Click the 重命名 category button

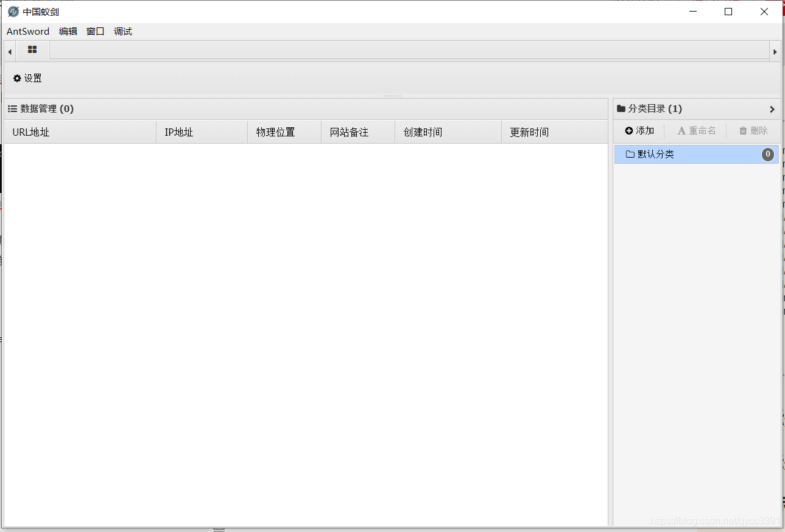point(697,131)
